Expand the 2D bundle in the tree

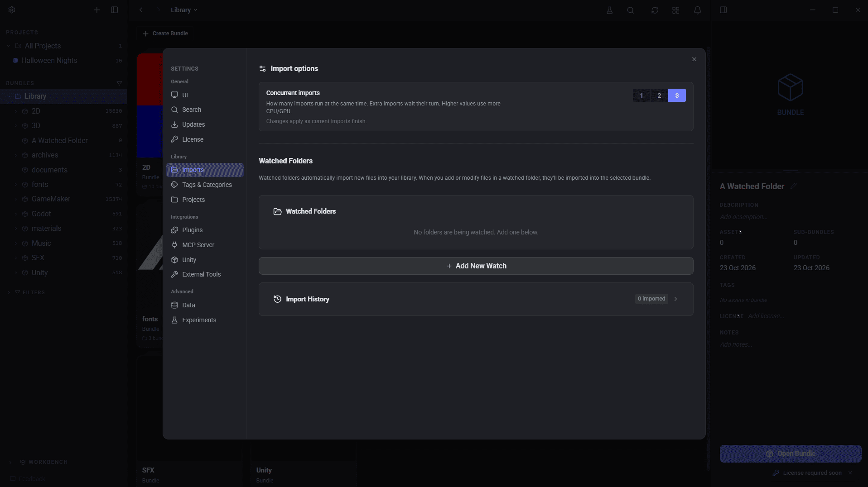click(x=16, y=111)
